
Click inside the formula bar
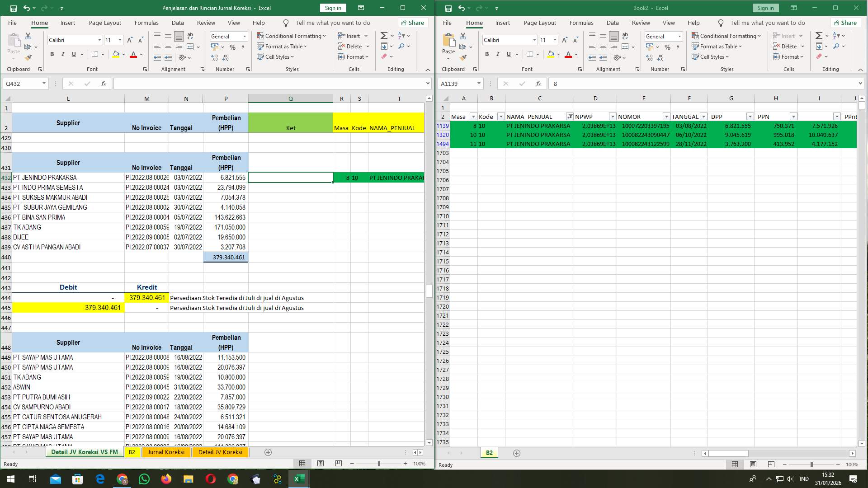tap(271, 83)
